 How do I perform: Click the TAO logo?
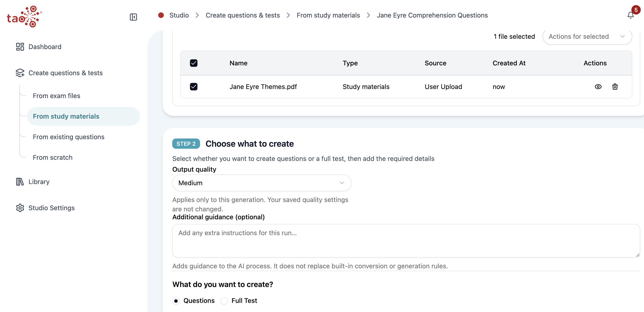[24, 17]
